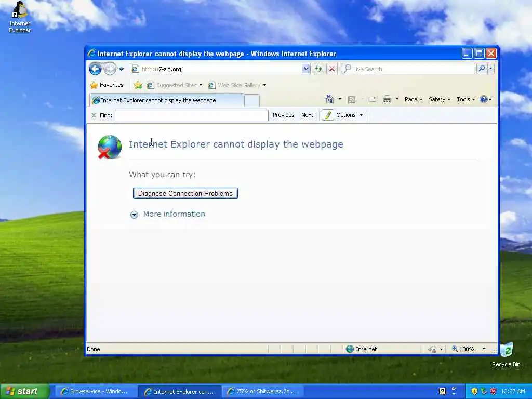Open the Help question mark menu
The image size is (532, 399).
486,99
